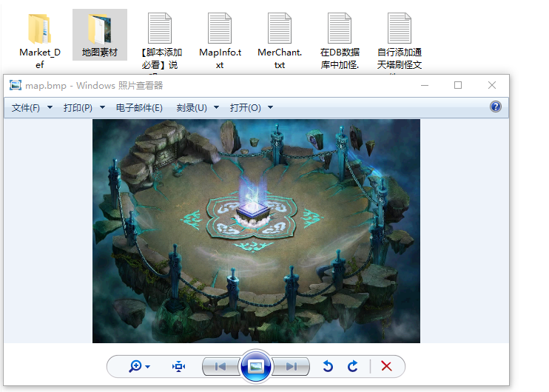Viewport: 549px width, 392px height.
Task: Delete the picture with red X
Action: point(386,366)
